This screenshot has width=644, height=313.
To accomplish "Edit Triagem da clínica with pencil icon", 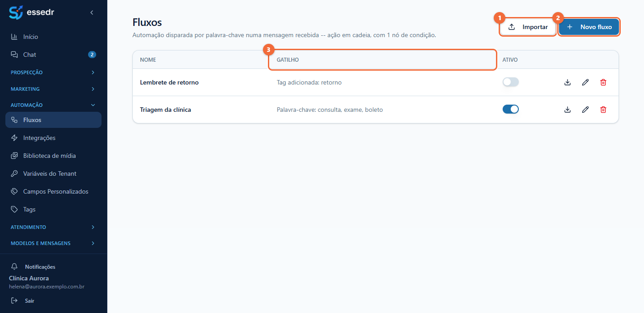I will pos(585,110).
